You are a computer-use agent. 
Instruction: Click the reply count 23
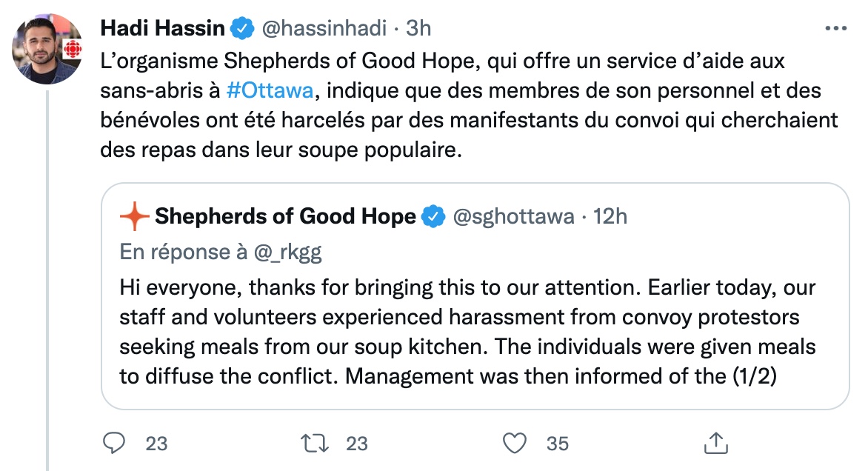coord(157,444)
